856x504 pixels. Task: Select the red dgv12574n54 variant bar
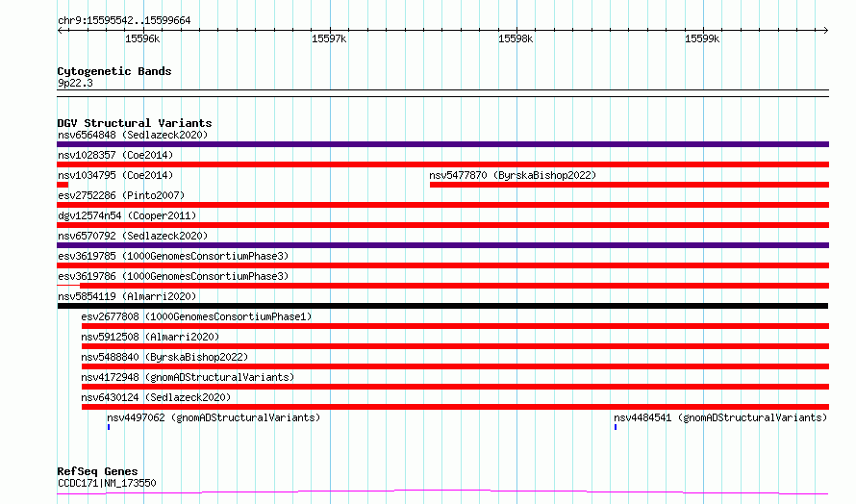[442, 225]
